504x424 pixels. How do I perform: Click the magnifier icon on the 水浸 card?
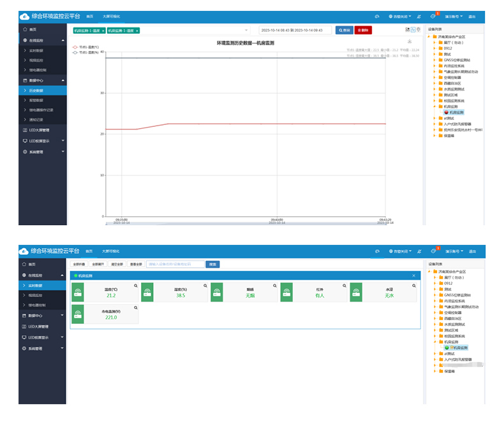pyautogui.click(x=414, y=286)
